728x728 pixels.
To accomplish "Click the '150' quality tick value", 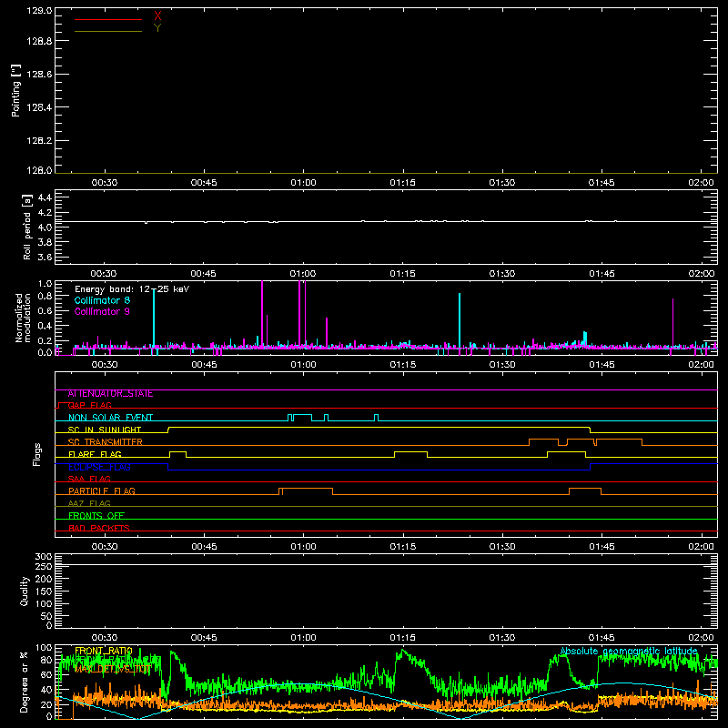I will click(x=44, y=592).
